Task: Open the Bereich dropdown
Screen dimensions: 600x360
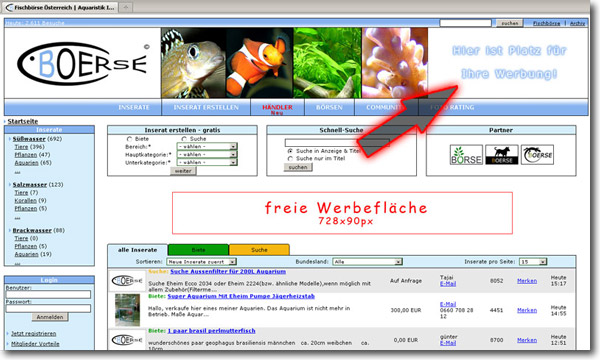Action: tap(207, 147)
